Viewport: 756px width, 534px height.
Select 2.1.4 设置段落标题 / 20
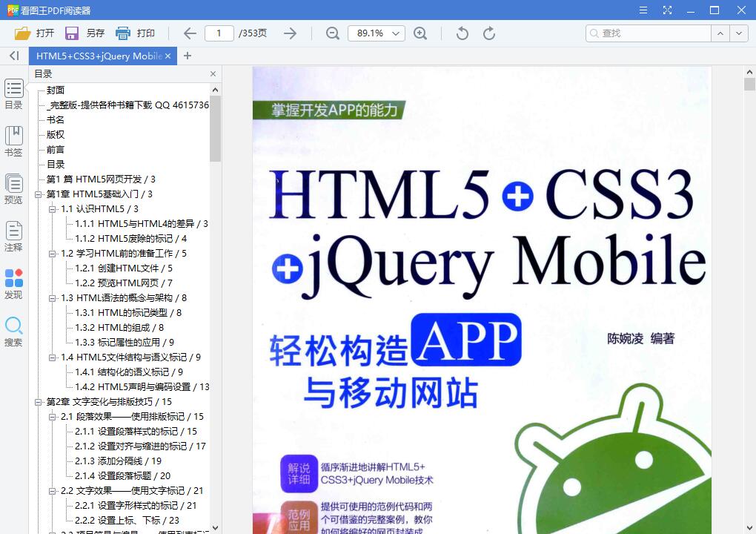(x=122, y=476)
